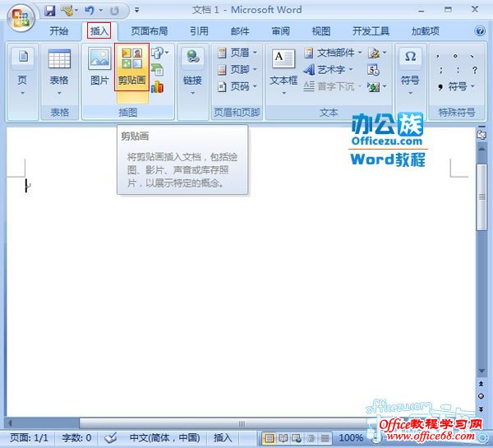Click the vertical scrollbar up arrow

[481, 149]
